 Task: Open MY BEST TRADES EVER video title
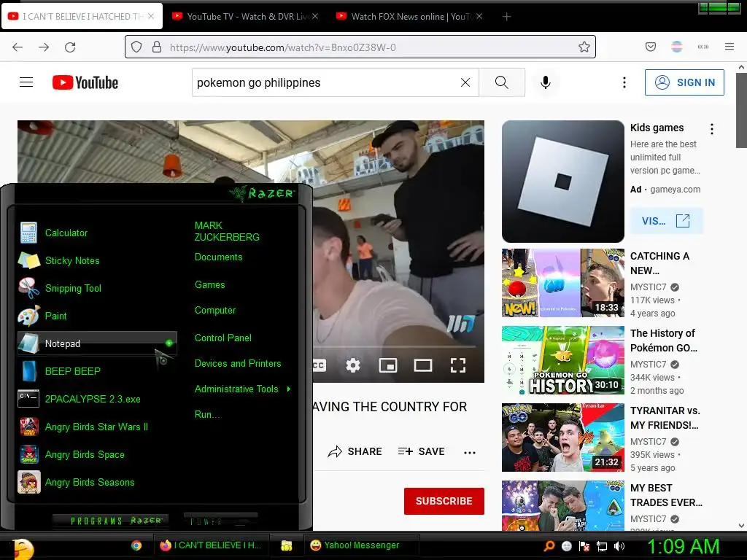click(666, 495)
